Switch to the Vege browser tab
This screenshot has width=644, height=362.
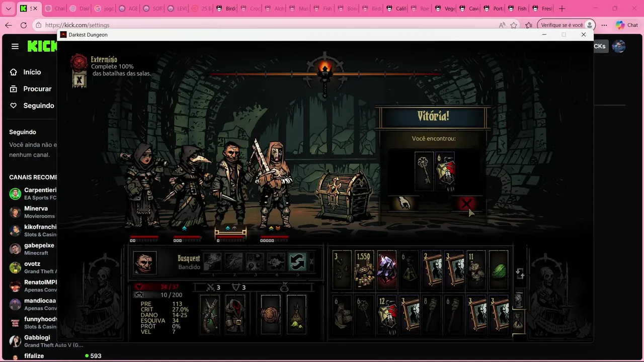(x=444, y=9)
